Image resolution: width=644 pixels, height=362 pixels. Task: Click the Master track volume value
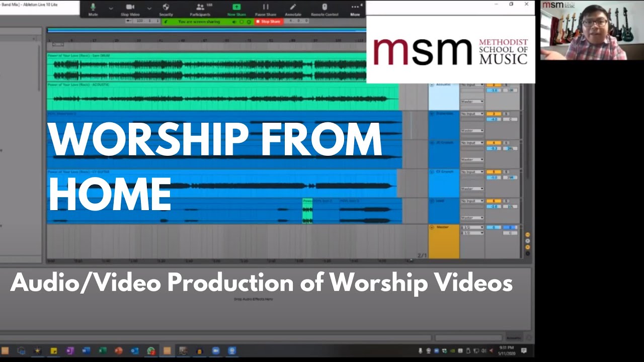tap(494, 227)
